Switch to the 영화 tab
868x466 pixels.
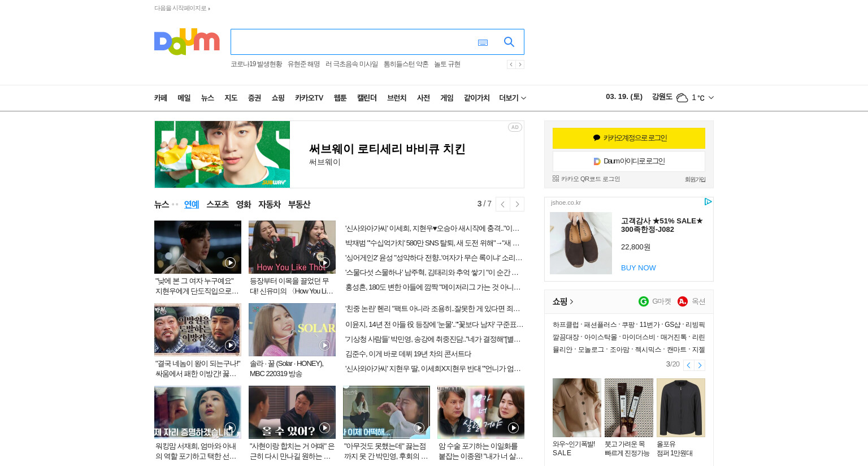pos(244,204)
